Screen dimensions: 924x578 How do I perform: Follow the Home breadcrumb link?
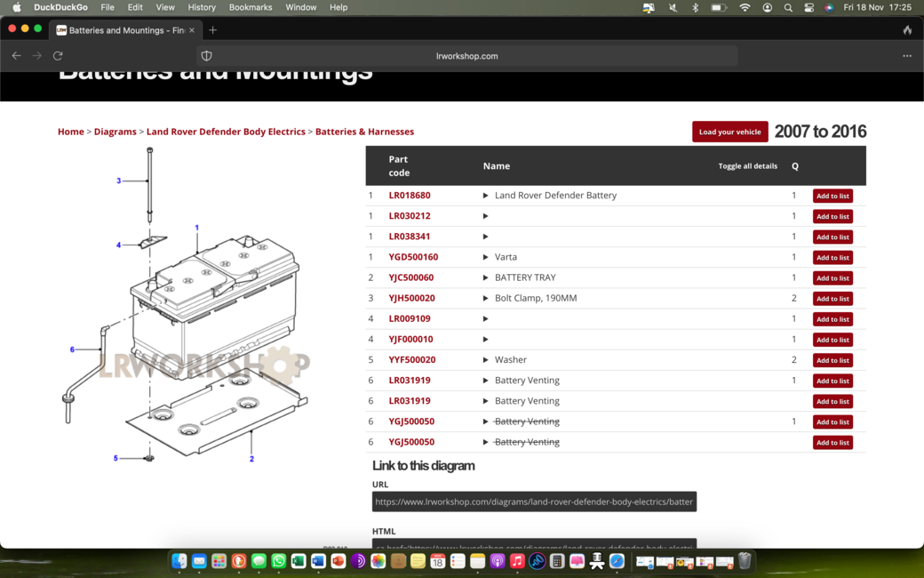71,132
